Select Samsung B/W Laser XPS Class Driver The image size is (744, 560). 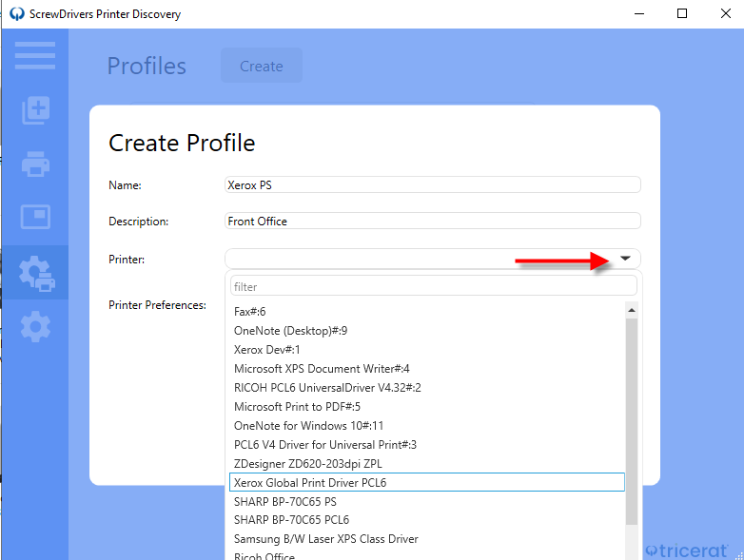(x=427, y=539)
